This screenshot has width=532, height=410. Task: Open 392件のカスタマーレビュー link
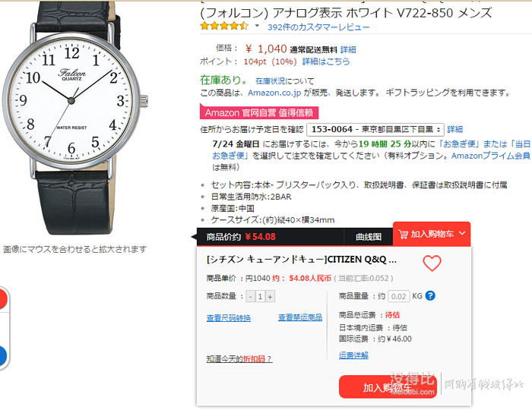(318, 27)
